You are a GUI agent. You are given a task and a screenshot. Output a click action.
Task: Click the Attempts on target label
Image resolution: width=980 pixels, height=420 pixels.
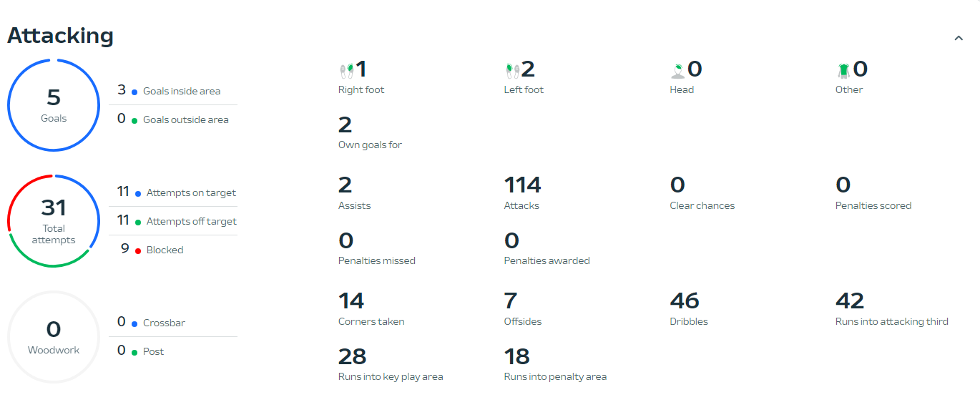coord(191,192)
